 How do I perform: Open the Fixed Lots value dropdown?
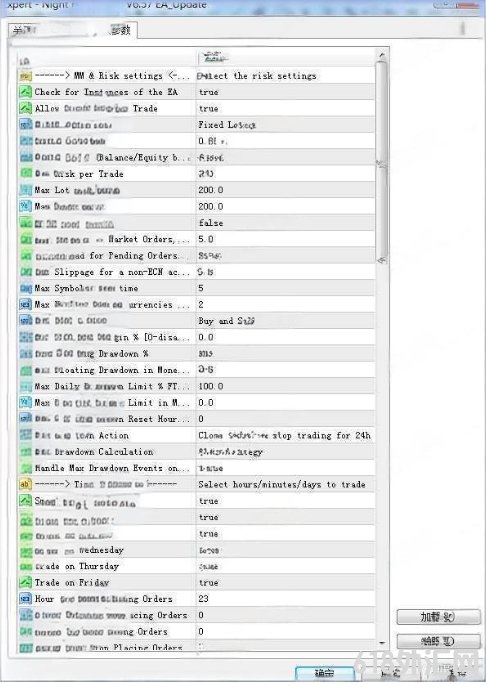[x=285, y=125]
